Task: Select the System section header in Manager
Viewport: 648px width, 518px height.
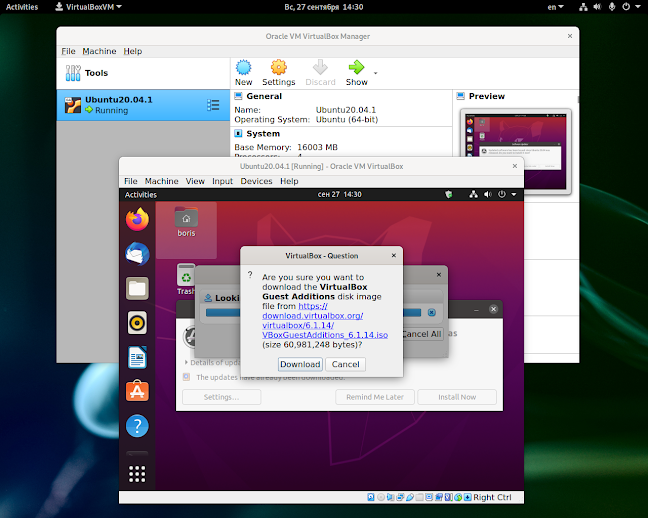Action: tap(263, 134)
